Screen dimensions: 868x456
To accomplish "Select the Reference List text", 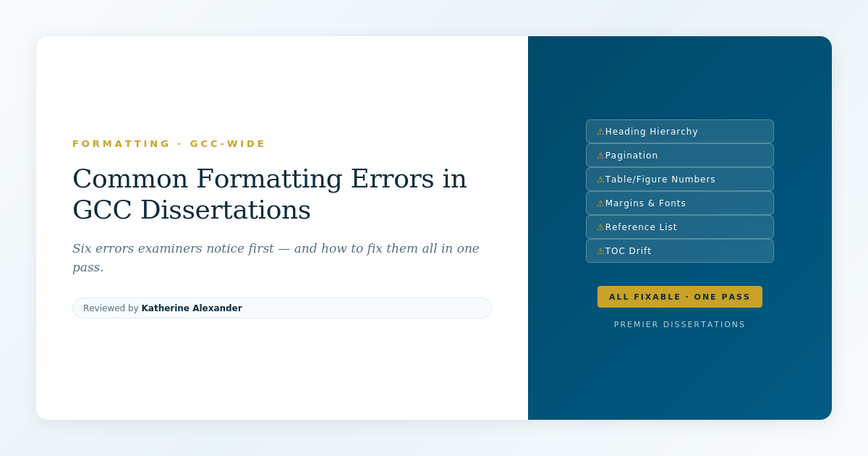I will coord(641,227).
